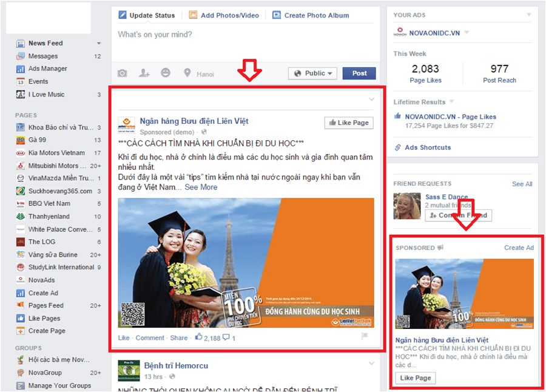546x392 pixels.
Task: Click the tag friends icon in status composer
Action: (144, 73)
